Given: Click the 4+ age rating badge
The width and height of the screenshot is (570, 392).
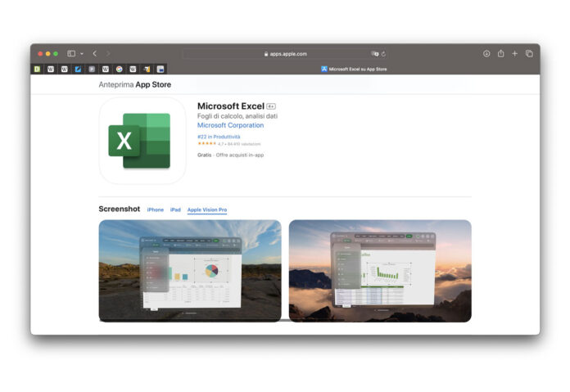Looking at the screenshot, I should tap(271, 106).
